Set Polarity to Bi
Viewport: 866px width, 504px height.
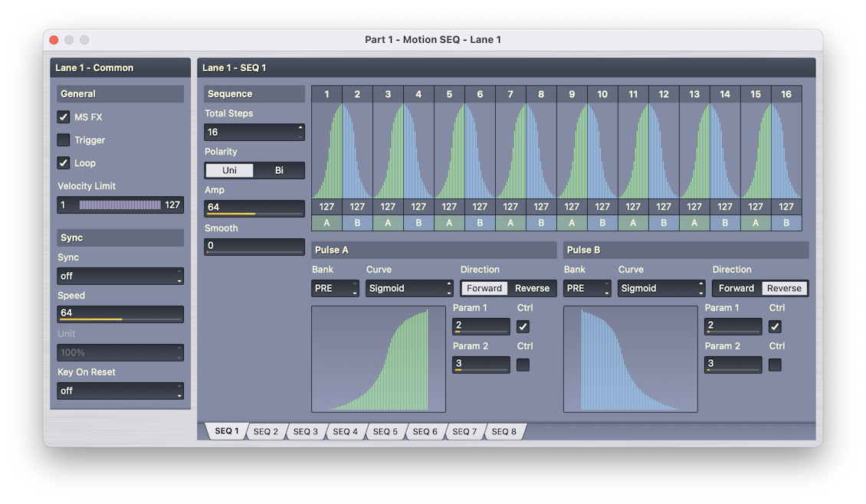point(279,171)
